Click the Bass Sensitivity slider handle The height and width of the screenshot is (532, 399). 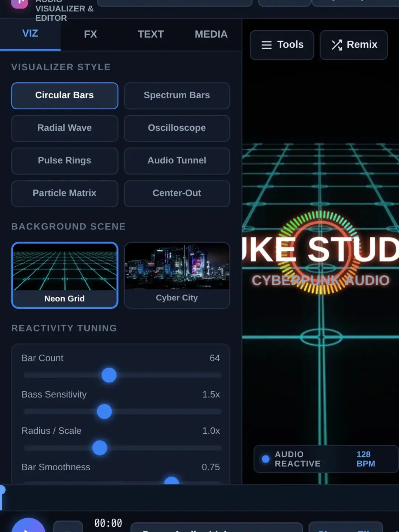click(104, 411)
